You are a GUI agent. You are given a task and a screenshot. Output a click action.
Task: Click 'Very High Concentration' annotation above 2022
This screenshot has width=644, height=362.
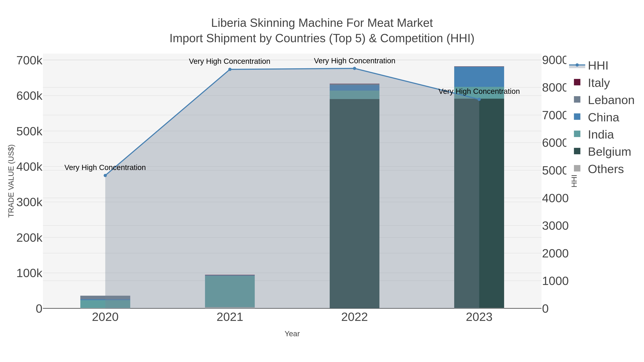tap(355, 61)
